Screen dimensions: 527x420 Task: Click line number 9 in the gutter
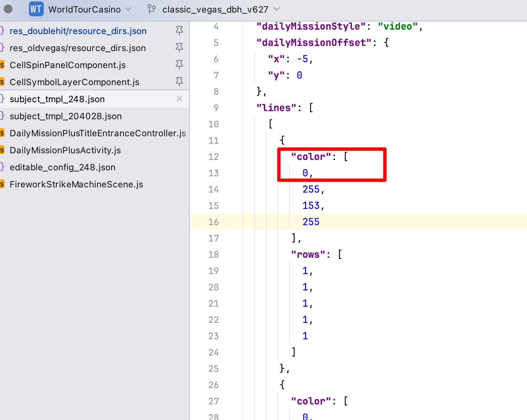point(216,108)
